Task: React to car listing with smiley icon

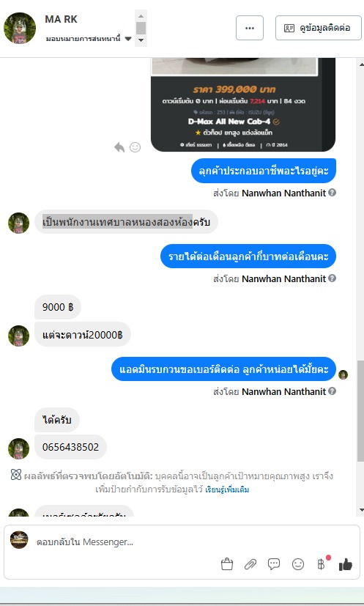Action: point(135,147)
